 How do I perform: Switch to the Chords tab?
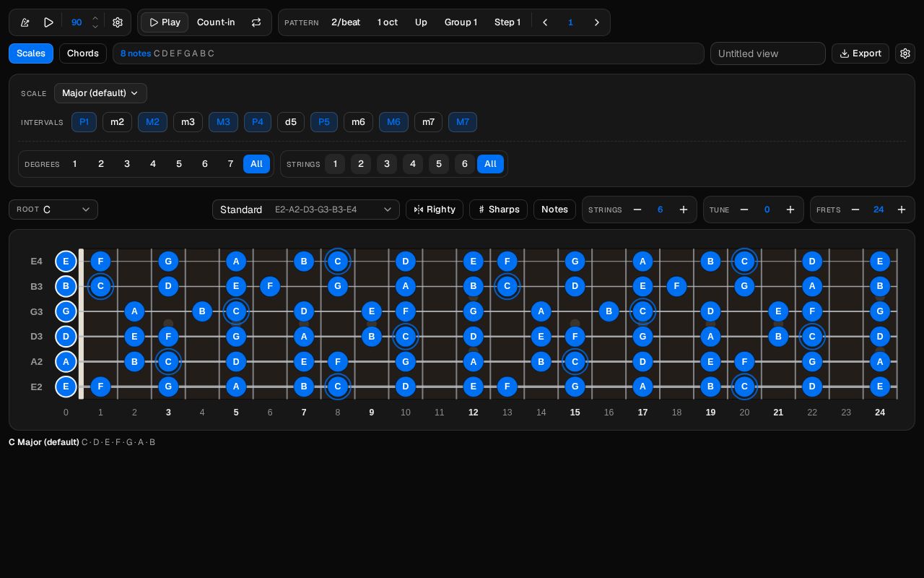pyautogui.click(x=83, y=53)
